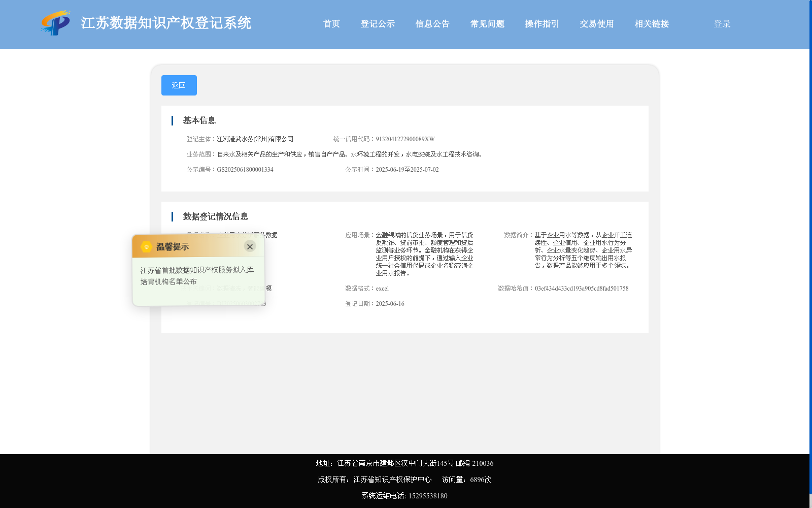
Task: Click the 应用场景 description paragraph
Action: (424, 254)
